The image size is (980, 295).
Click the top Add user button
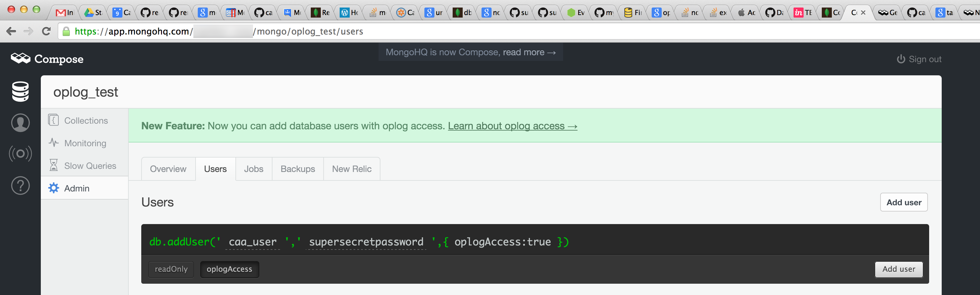click(x=904, y=202)
